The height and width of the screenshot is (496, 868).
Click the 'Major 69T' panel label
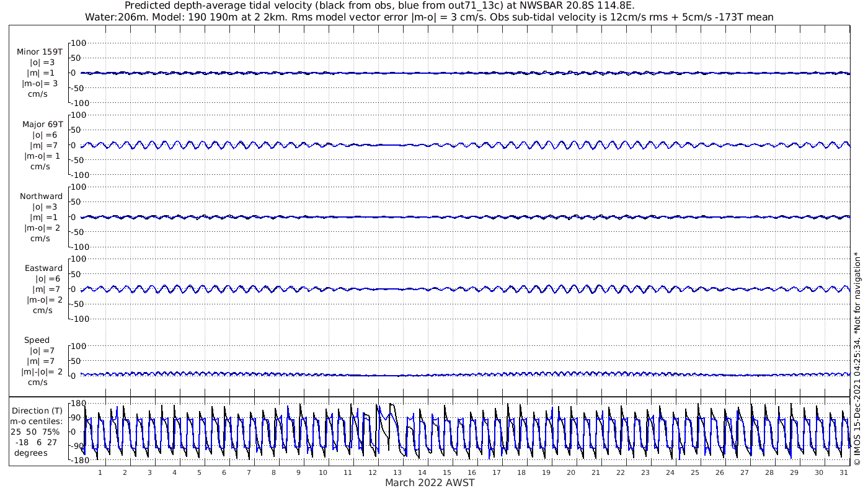click(42, 124)
